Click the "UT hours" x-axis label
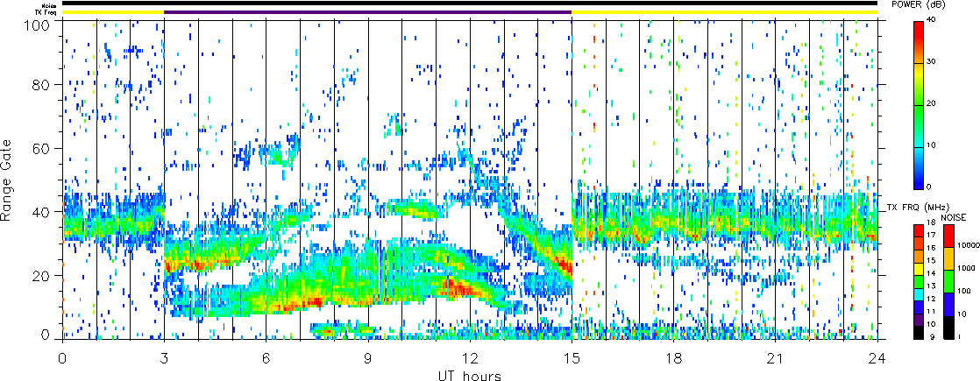This screenshot has width=980, height=381. click(469, 376)
